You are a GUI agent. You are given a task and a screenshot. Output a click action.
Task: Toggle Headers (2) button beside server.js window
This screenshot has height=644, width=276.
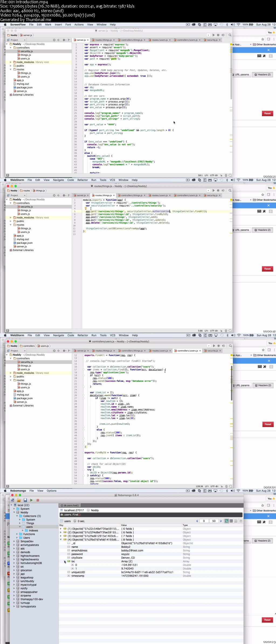click(x=262, y=74)
